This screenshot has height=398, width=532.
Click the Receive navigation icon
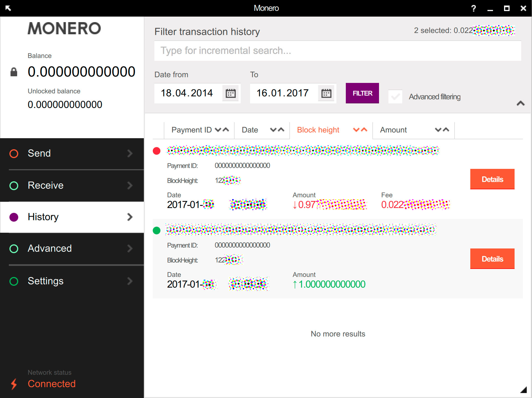tap(15, 185)
